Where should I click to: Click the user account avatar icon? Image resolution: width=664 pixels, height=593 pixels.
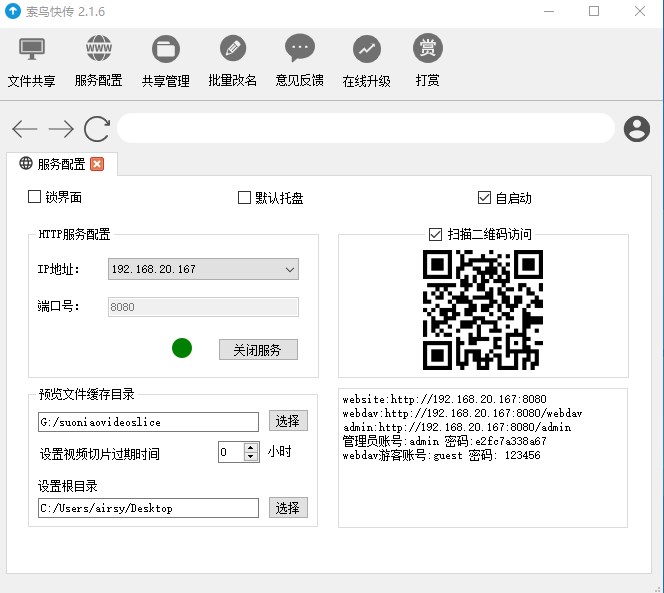point(636,128)
